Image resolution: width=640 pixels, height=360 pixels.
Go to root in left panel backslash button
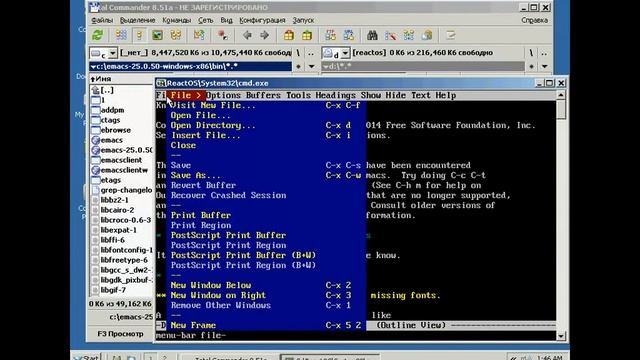pyautogui.click(x=298, y=53)
